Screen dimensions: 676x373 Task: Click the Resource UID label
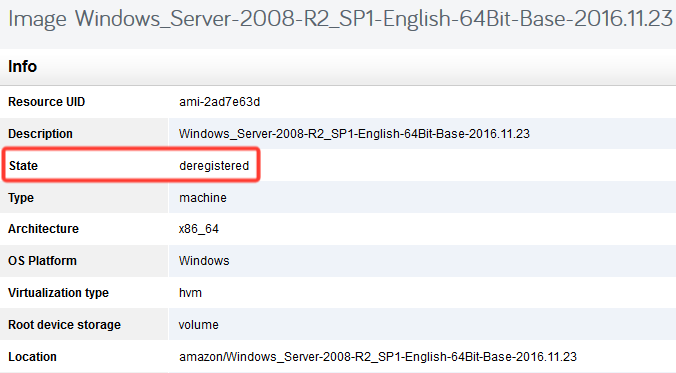click(x=47, y=102)
